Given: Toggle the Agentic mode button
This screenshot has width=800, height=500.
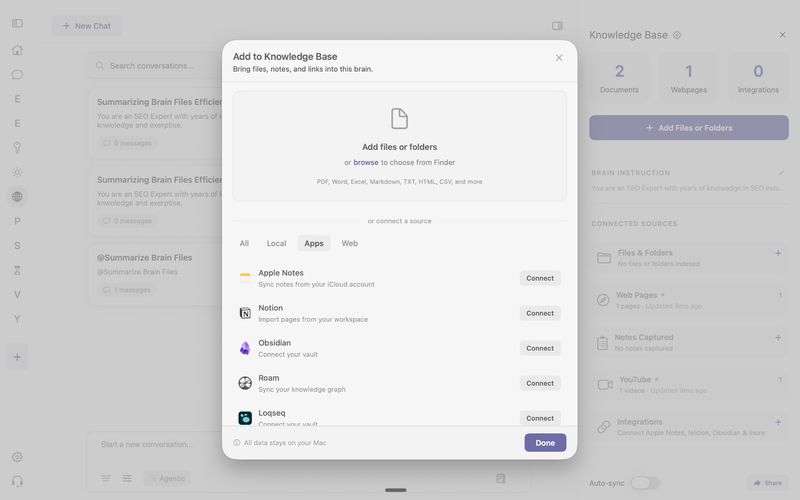Looking at the screenshot, I should coord(166,478).
